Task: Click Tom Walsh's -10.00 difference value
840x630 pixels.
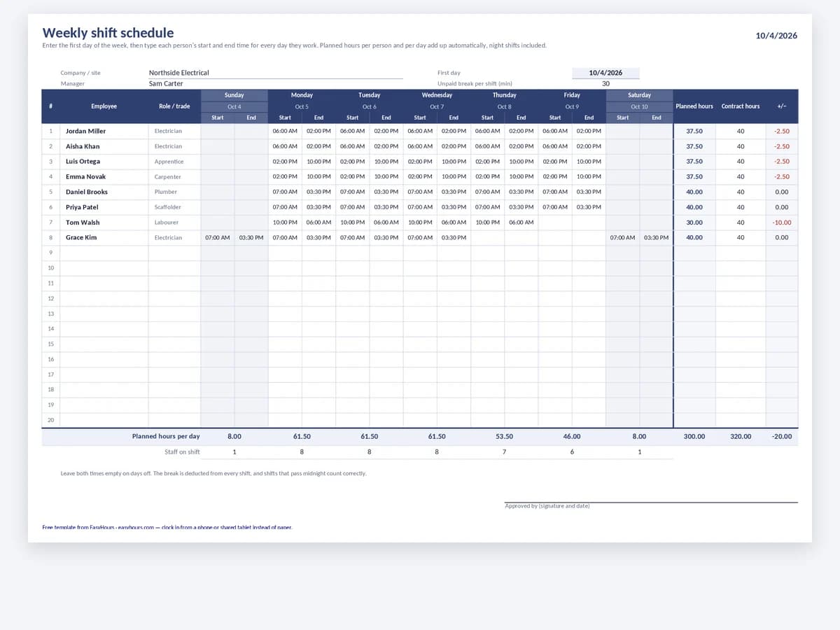Action: tap(782, 223)
